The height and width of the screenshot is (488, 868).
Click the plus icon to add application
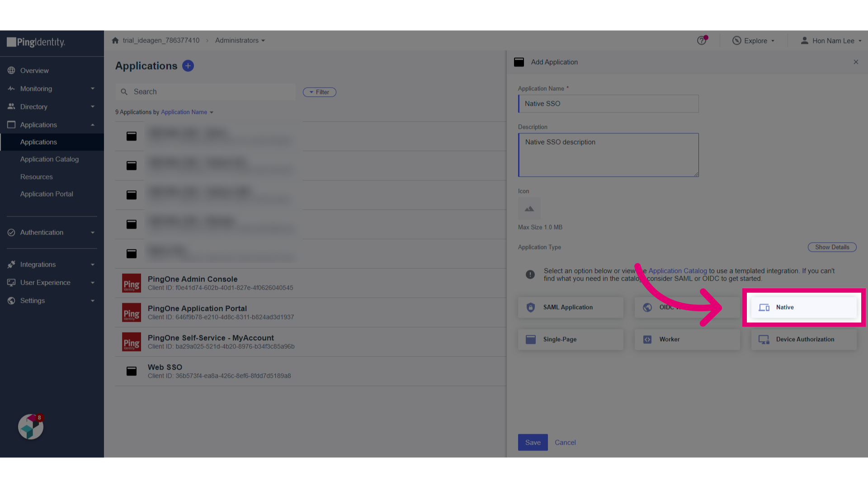click(x=188, y=66)
